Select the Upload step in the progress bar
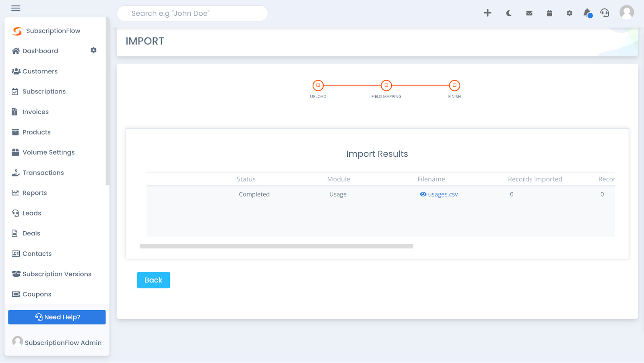The height and width of the screenshot is (363, 644). 318,85
